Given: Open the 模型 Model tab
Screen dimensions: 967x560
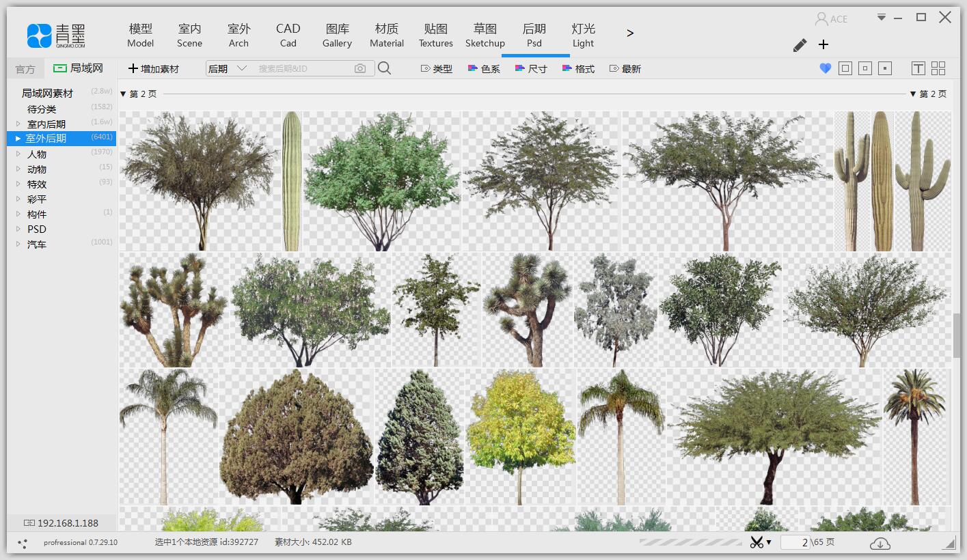Looking at the screenshot, I should [141, 35].
